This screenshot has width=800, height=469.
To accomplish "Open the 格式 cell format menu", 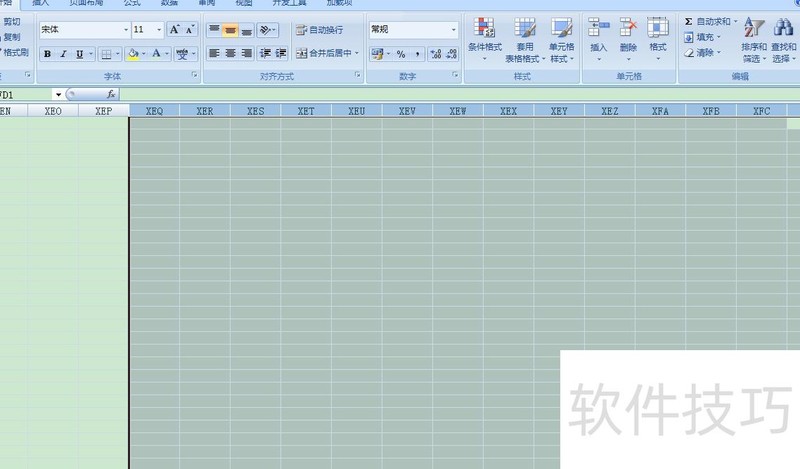I will (658, 39).
